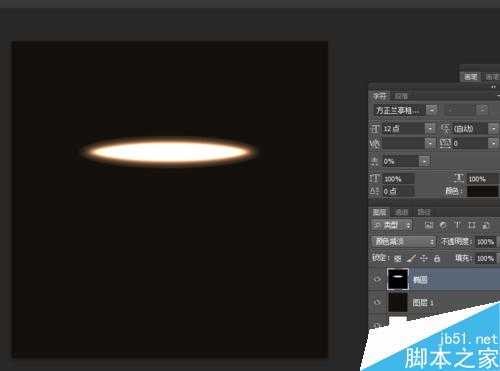The height and width of the screenshot is (371, 500).
Task: Select the 椭圆 layer thumbnail
Action: 398,279
